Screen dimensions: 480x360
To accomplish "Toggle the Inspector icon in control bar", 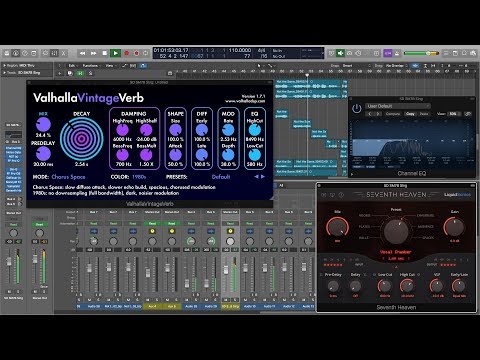I will [x=16, y=53].
